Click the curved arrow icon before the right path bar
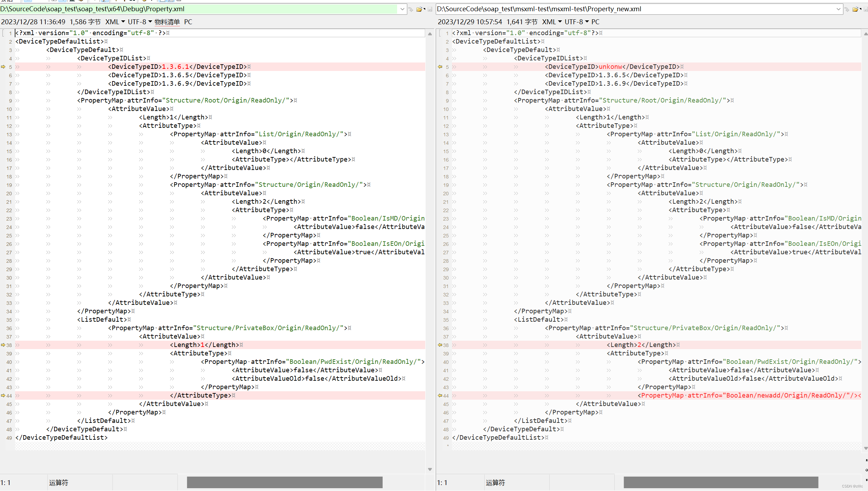Screen dimensions: 868x491 pyautogui.click(x=847, y=9)
